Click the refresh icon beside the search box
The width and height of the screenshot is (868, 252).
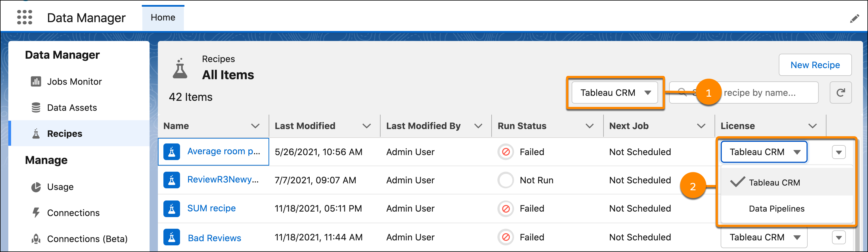pos(841,92)
